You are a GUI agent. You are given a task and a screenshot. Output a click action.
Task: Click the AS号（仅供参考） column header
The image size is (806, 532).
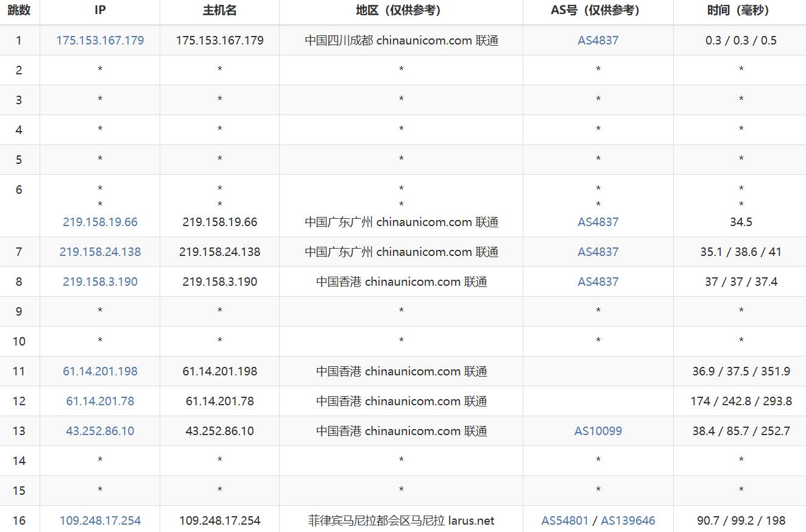point(598,10)
